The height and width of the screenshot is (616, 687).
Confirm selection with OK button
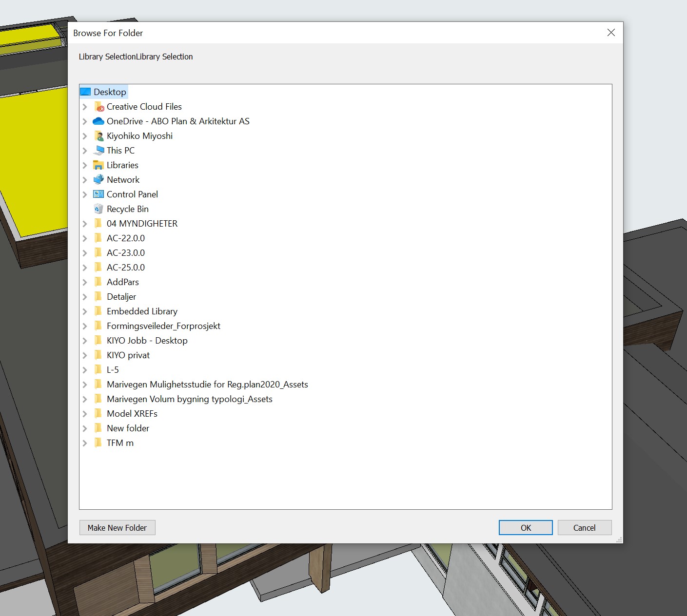[x=525, y=528]
